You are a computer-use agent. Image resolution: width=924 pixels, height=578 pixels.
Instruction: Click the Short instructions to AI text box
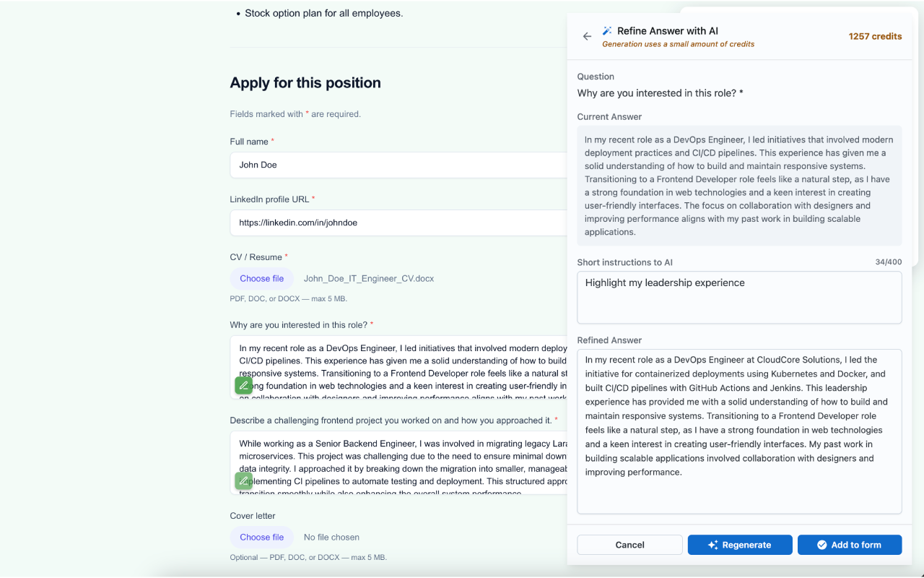coord(739,296)
